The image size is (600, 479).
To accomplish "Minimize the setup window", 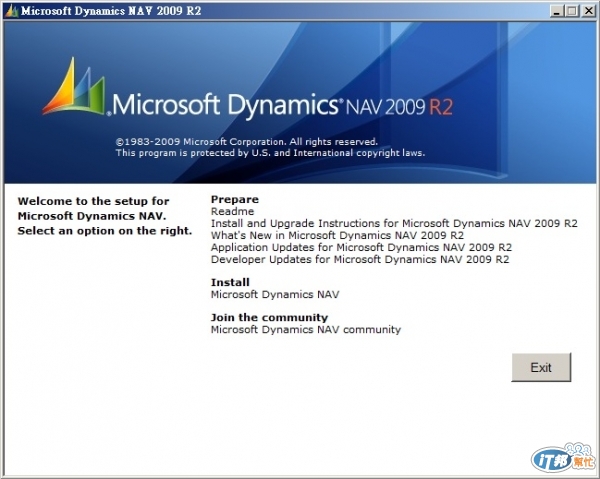I will [x=557, y=11].
